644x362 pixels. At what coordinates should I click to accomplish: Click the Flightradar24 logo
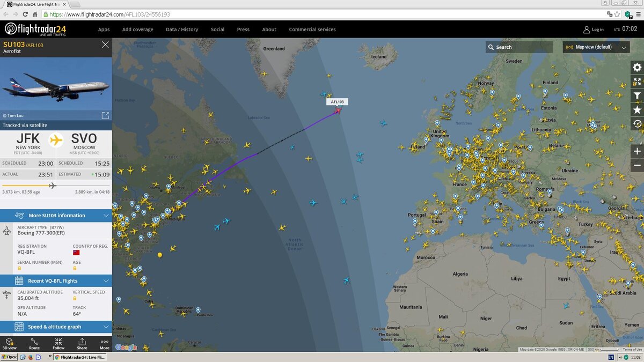35,29
